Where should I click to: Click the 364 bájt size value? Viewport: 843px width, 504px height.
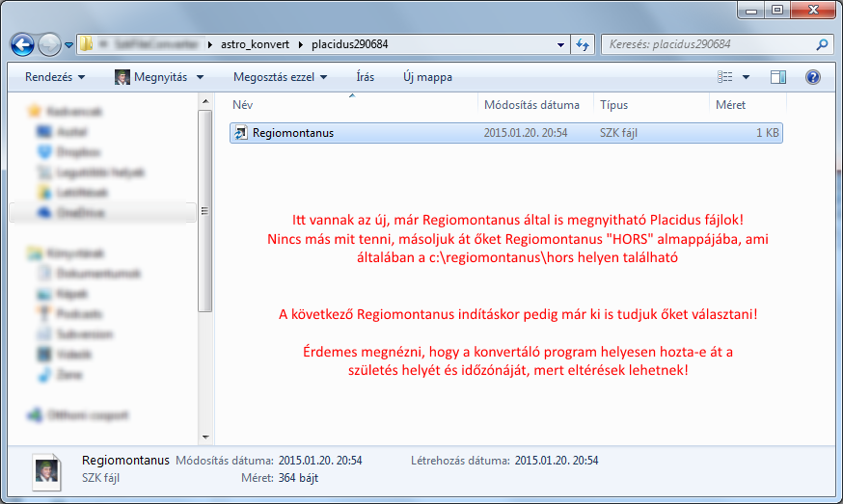pos(298,478)
